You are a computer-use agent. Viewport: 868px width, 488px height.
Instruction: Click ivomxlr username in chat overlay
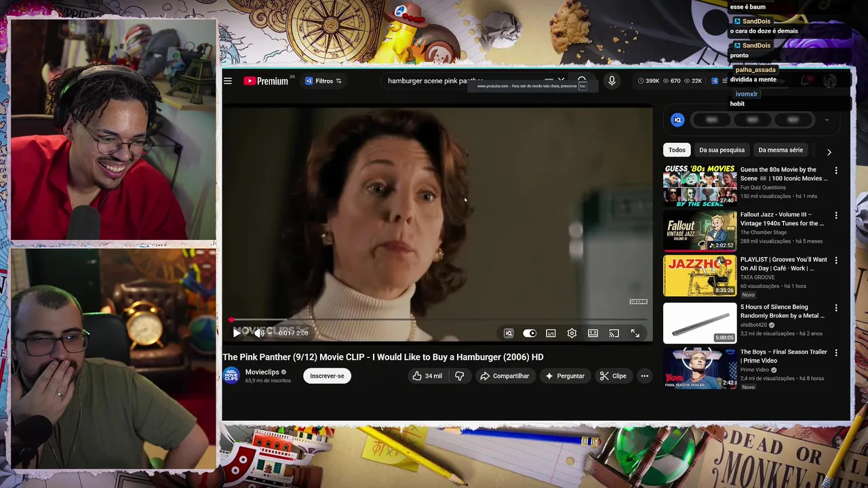pyautogui.click(x=747, y=94)
